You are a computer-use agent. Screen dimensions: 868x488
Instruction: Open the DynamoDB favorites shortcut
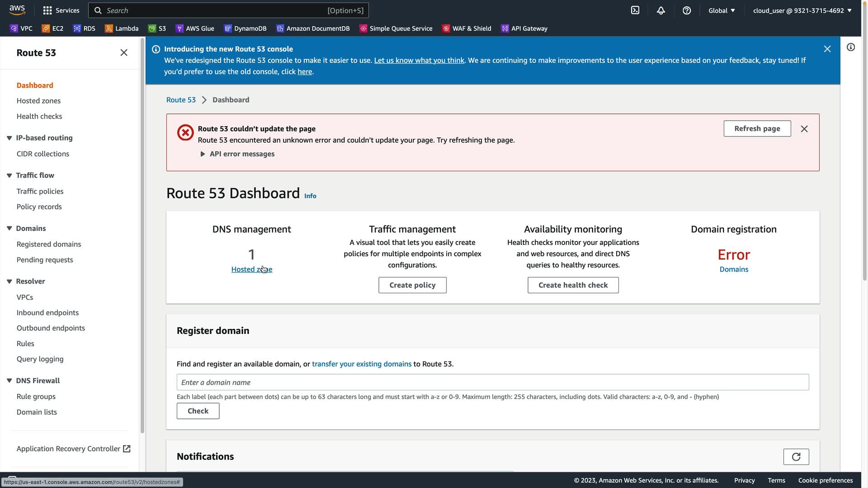click(x=245, y=28)
